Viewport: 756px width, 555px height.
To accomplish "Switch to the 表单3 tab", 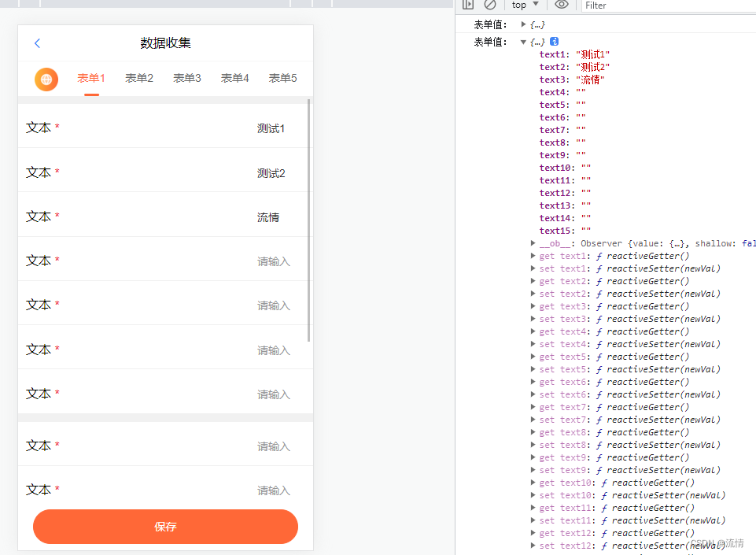I will pos(186,78).
